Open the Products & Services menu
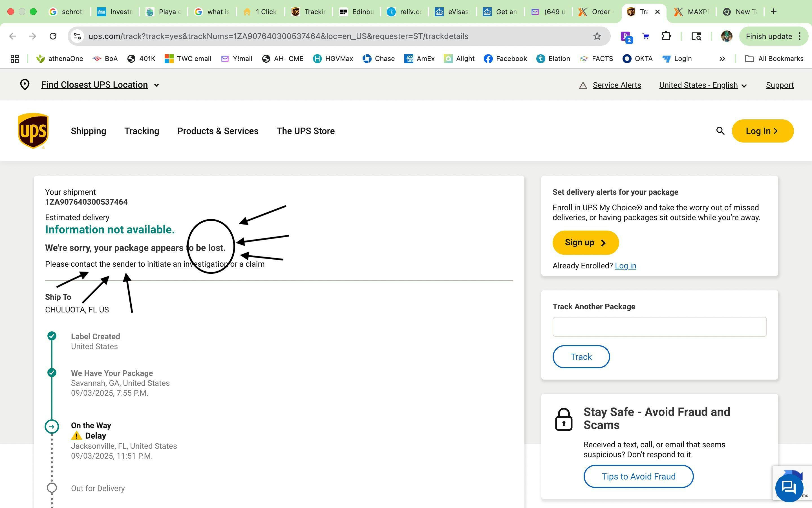The height and width of the screenshot is (508, 812). (x=218, y=131)
